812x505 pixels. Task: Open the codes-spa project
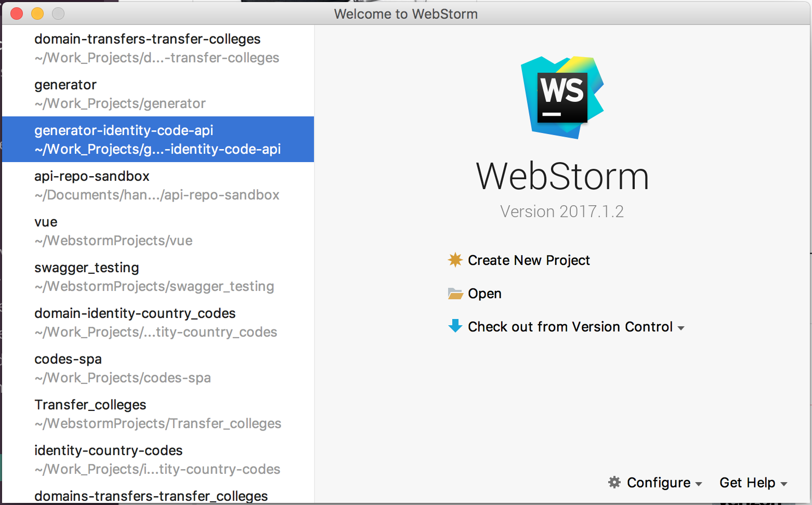(x=158, y=368)
